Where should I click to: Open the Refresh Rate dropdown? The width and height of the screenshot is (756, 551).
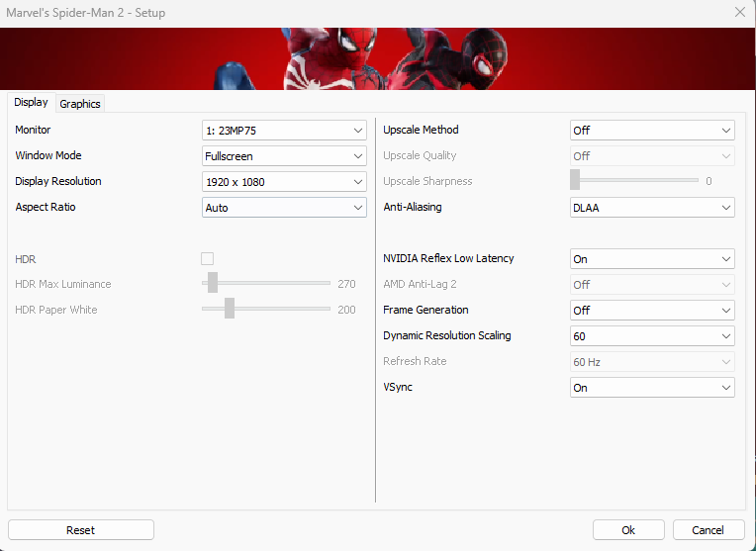(x=652, y=361)
